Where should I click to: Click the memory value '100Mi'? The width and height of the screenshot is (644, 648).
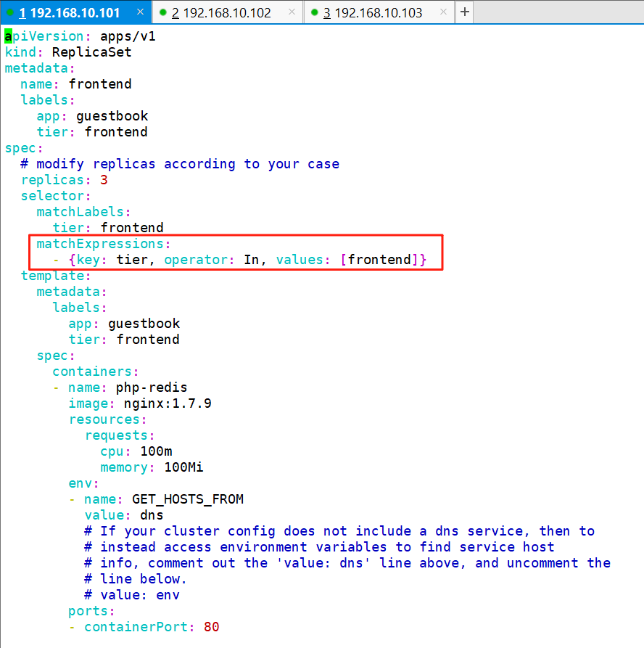pyautogui.click(x=183, y=467)
